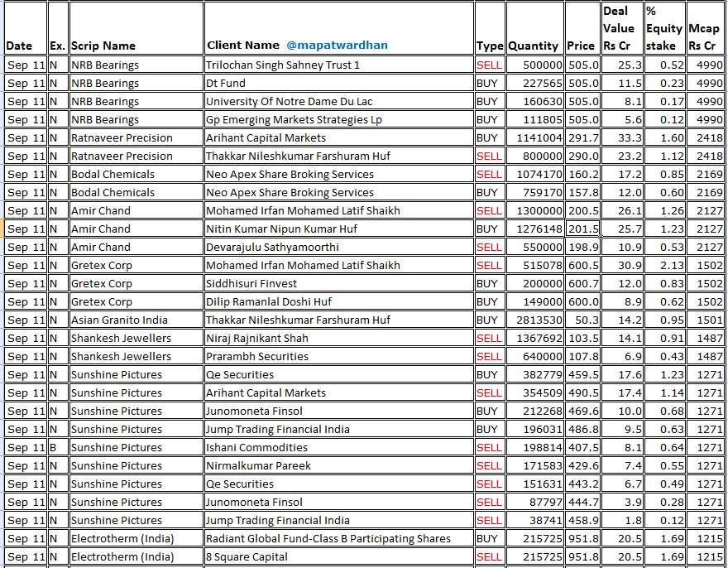The image size is (728, 568).
Task: Select the highlighted price cell 201.5
Action: (582, 229)
